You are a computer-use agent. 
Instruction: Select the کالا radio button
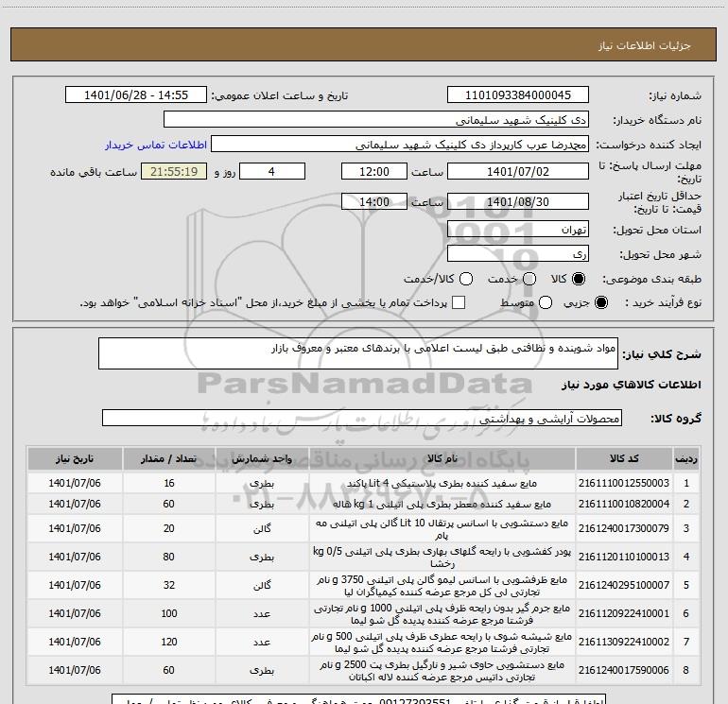tap(579, 279)
